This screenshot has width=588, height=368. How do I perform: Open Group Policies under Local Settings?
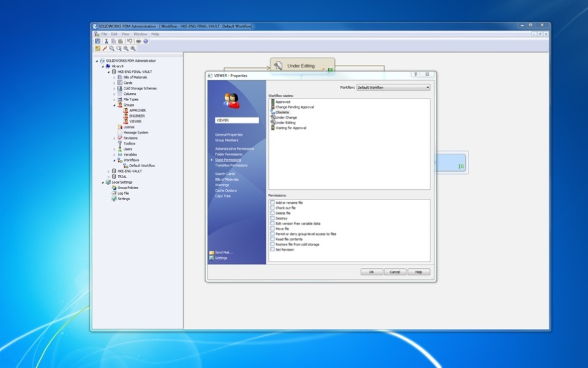point(127,188)
